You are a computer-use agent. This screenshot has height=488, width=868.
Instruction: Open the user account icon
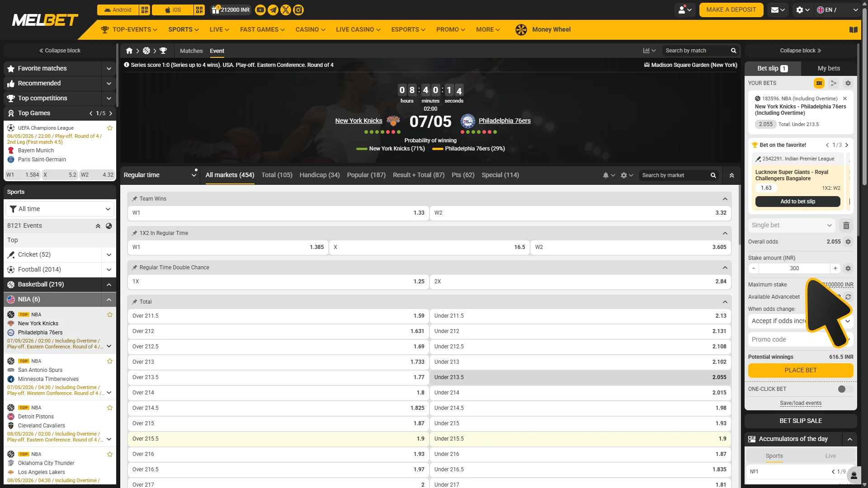(x=685, y=10)
